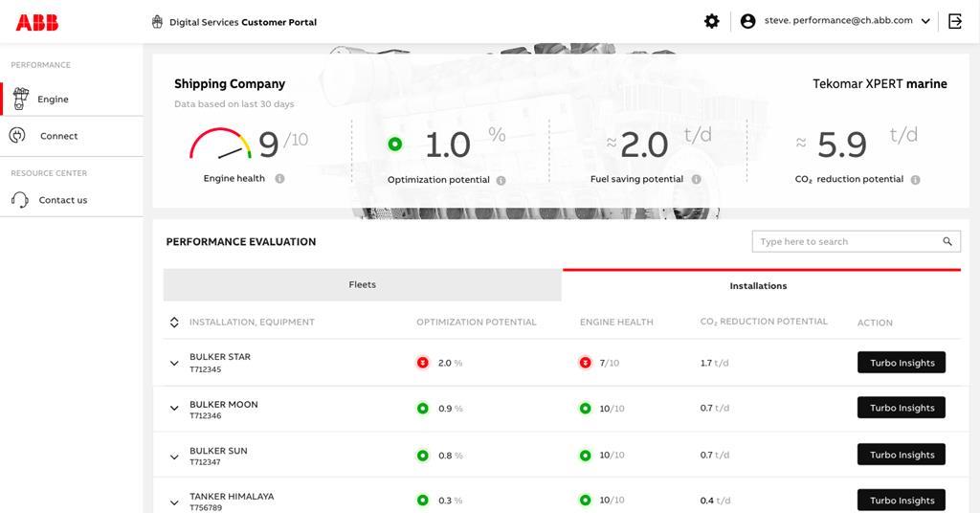980x513 pixels.
Task: Click Bulker Sun green engine health icon
Action: tap(585, 456)
